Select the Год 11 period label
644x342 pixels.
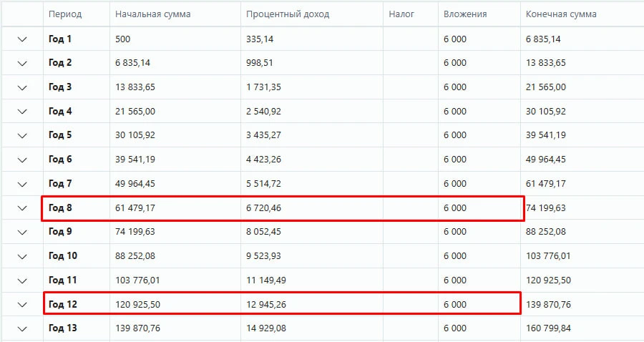pyautogui.click(x=62, y=280)
